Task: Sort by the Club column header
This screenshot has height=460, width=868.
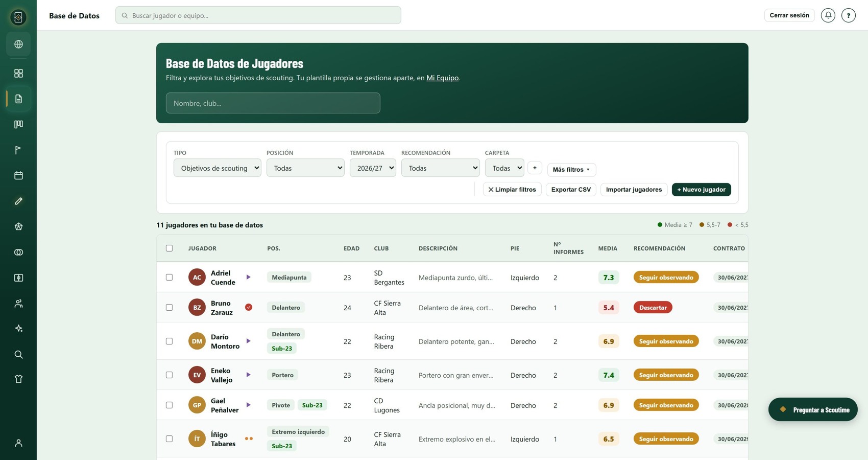Action: click(x=381, y=248)
